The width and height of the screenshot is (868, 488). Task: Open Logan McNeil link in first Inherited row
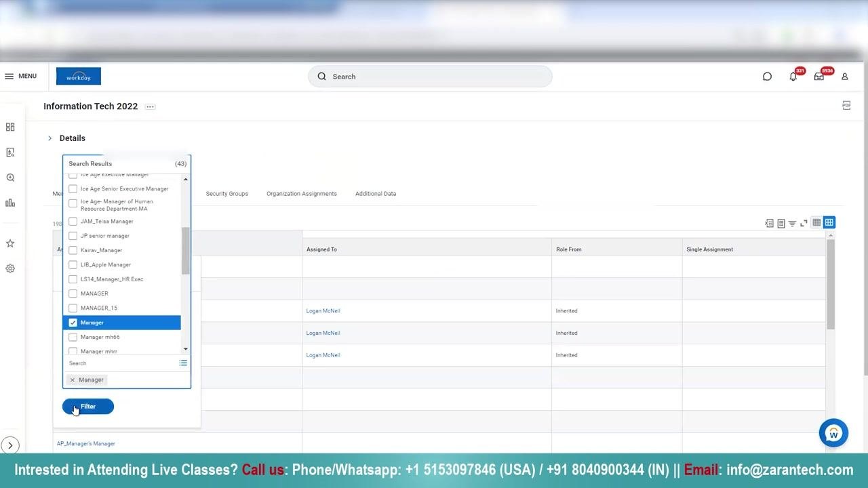pos(323,311)
